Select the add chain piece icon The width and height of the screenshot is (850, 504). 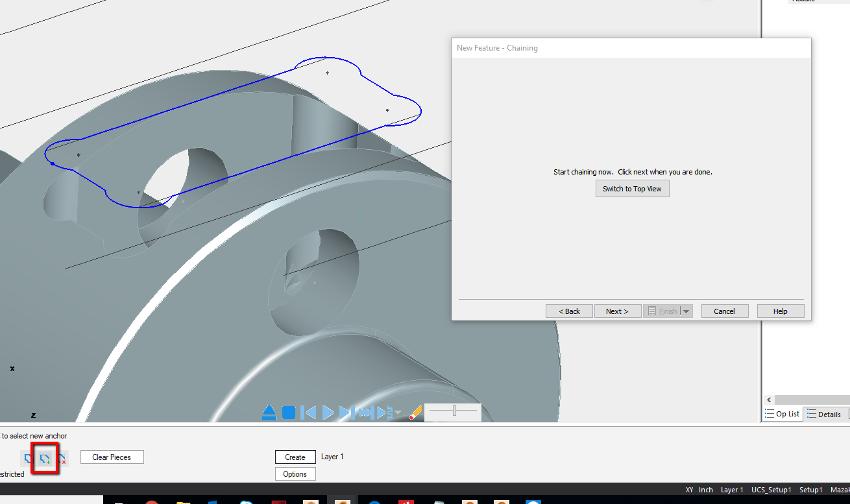(x=44, y=457)
